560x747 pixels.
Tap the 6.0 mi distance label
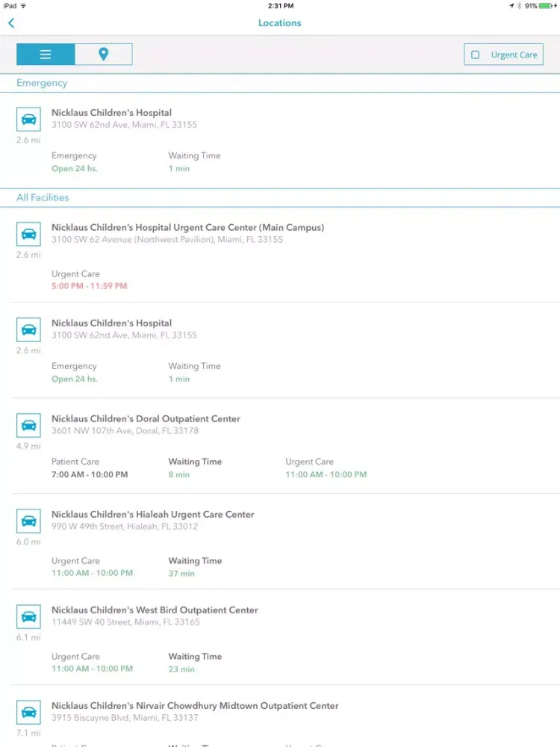28,542
